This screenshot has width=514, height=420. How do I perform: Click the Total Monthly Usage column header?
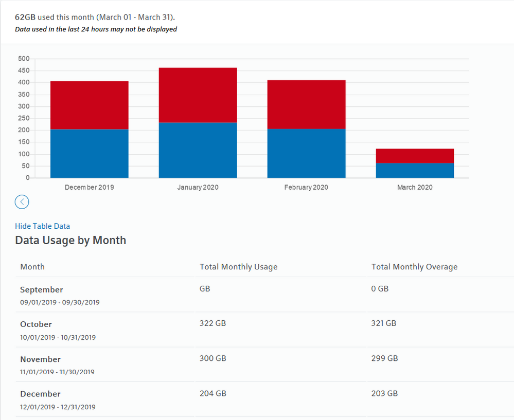[x=238, y=267]
